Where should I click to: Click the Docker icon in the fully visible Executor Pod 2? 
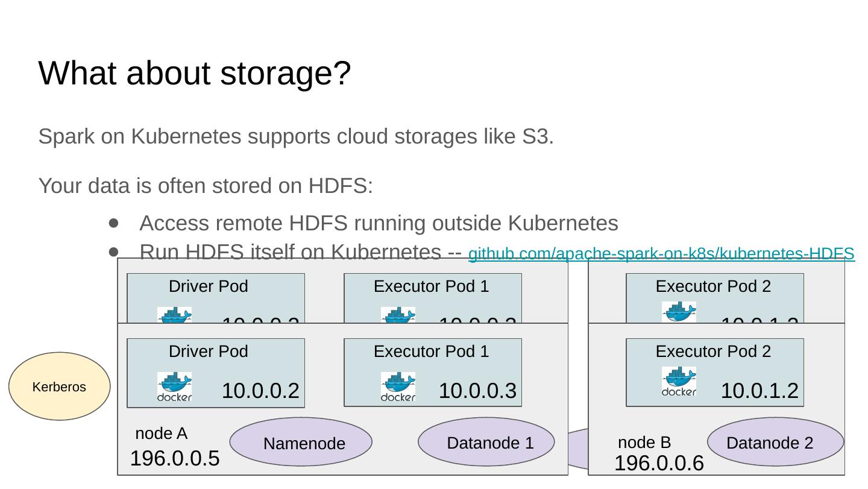point(679,381)
